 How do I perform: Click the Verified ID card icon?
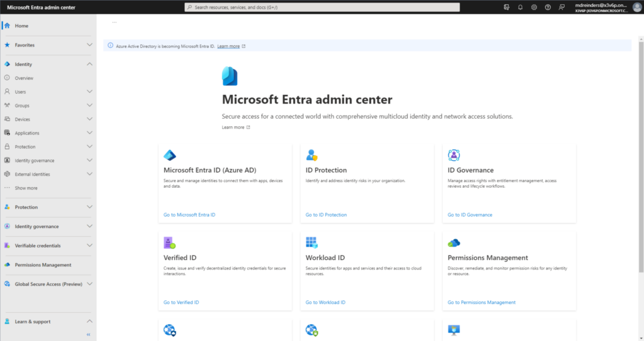tap(170, 242)
